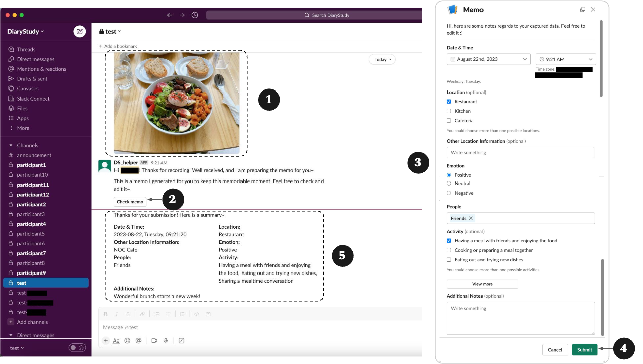Image resolution: width=643 pixels, height=364 pixels.
Task: Uncheck Having a meal with friends activity
Action: (x=449, y=241)
